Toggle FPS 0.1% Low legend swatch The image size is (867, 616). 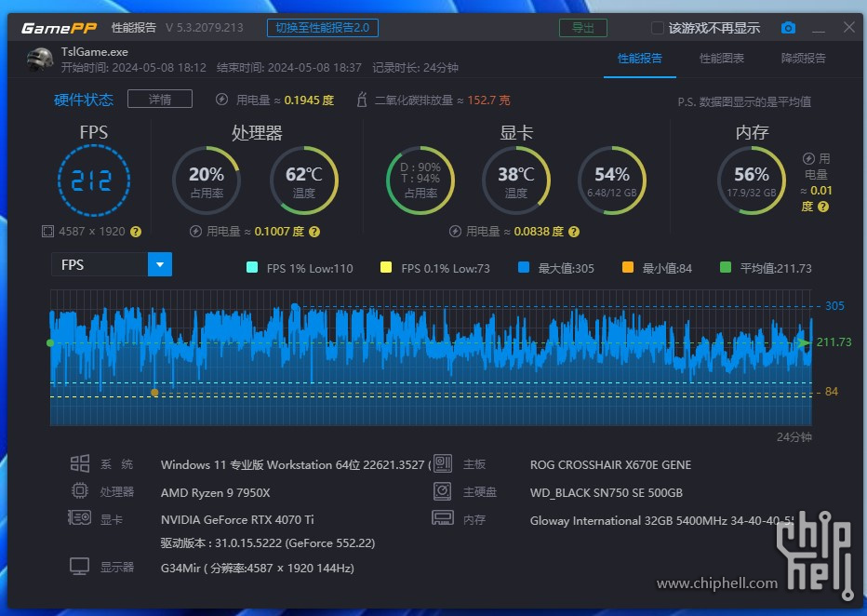(386, 268)
